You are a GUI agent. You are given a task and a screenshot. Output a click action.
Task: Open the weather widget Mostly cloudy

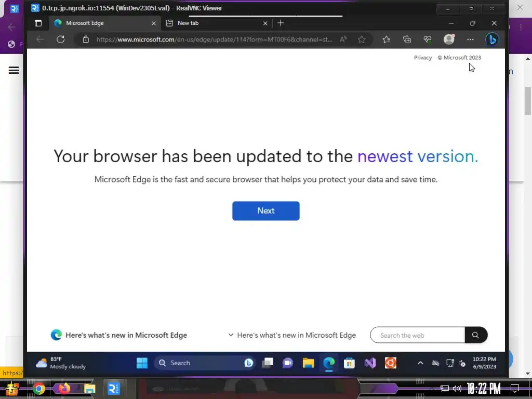point(61,363)
